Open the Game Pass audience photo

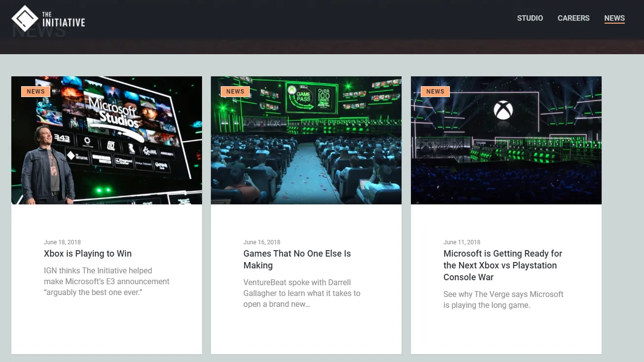click(x=306, y=140)
